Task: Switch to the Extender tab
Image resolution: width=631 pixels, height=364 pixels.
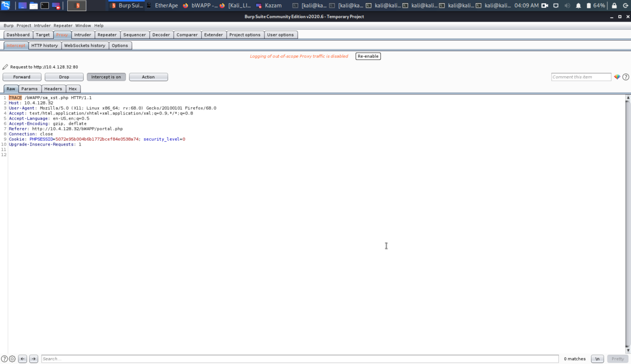Action: coord(213,35)
